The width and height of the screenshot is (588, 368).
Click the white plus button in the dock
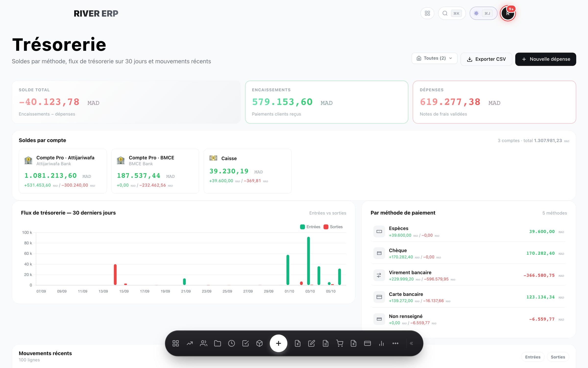(279, 343)
